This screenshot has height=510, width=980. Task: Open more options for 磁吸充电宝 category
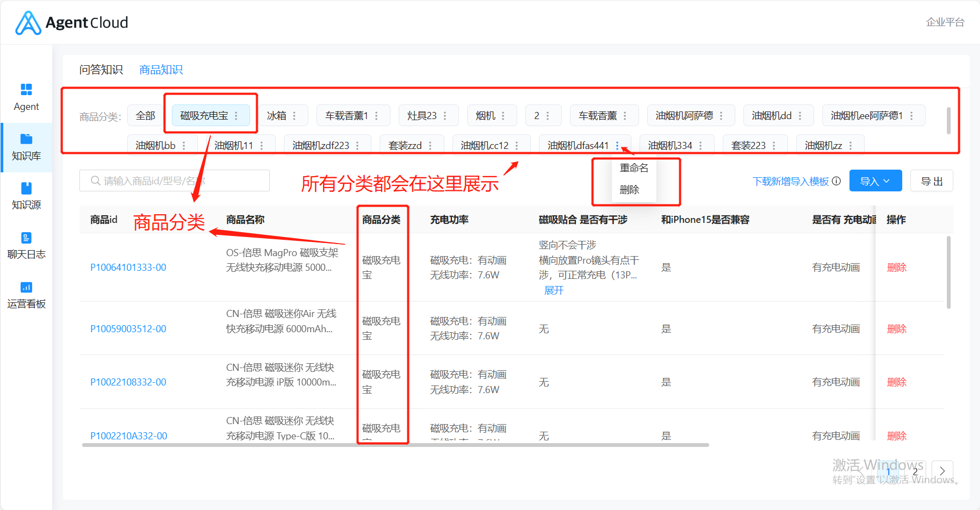(x=236, y=116)
